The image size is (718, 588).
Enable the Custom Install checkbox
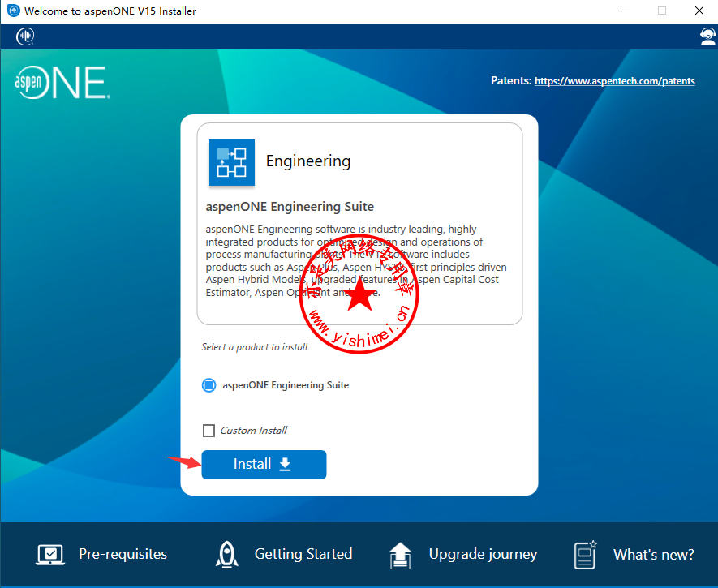point(209,431)
